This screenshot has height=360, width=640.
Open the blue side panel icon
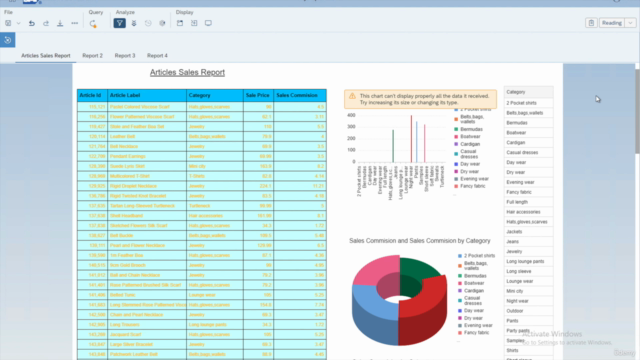7,40
